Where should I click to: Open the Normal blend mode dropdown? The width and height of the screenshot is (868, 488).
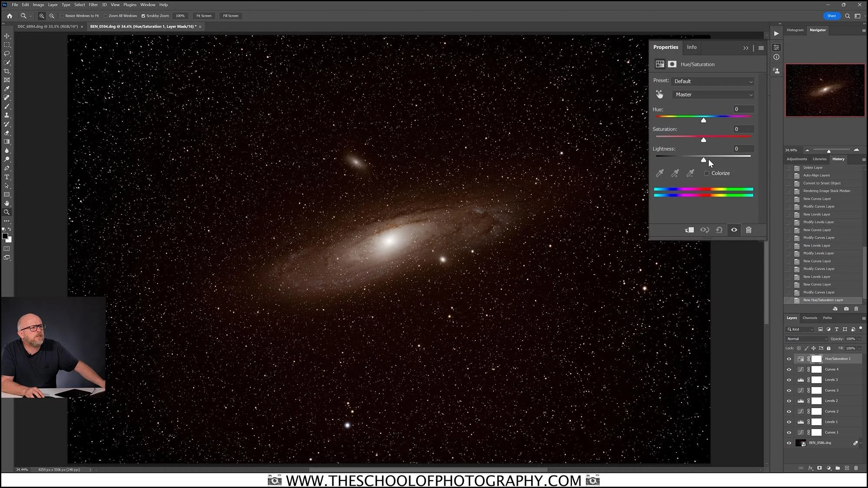pos(806,339)
